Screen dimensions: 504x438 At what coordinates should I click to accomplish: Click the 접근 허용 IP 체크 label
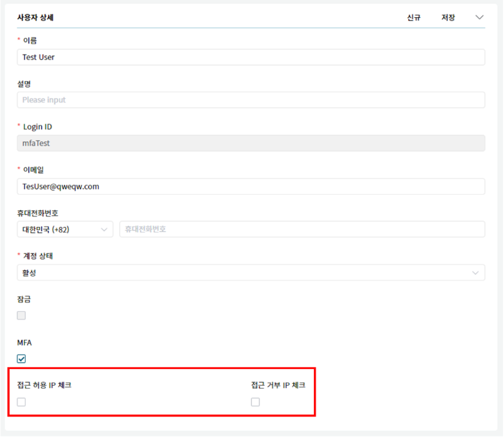(44, 385)
